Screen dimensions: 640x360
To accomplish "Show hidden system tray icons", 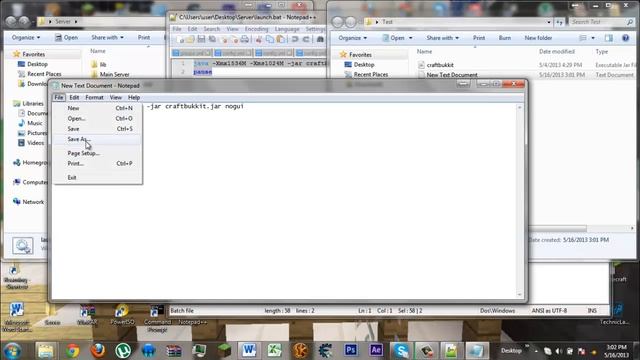I will coord(536,351).
